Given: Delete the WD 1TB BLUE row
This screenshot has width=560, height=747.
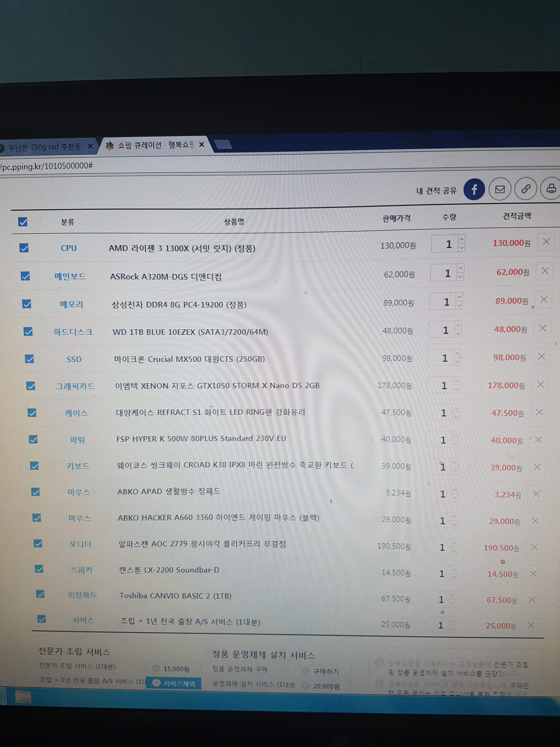Looking at the screenshot, I should [x=542, y=328].
